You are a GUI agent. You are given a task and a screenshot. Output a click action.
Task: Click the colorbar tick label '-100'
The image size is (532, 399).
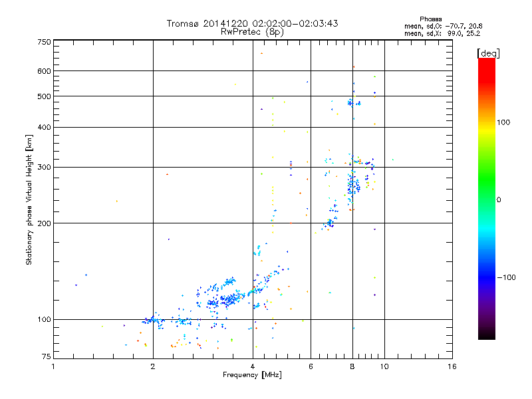tap(506, 277)
